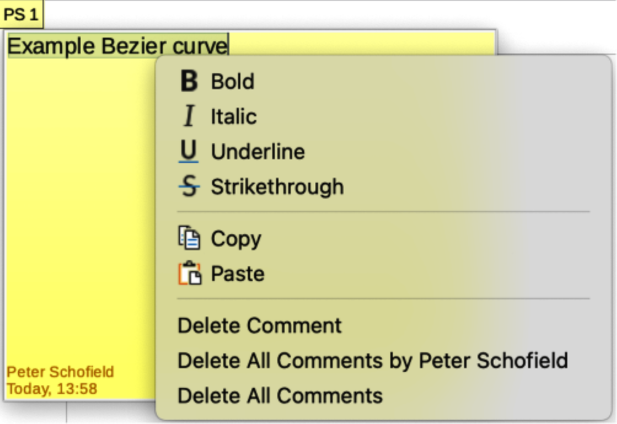Click the Paste clipboard icon
Screen dimensions: 617x424
click(189, 273)
